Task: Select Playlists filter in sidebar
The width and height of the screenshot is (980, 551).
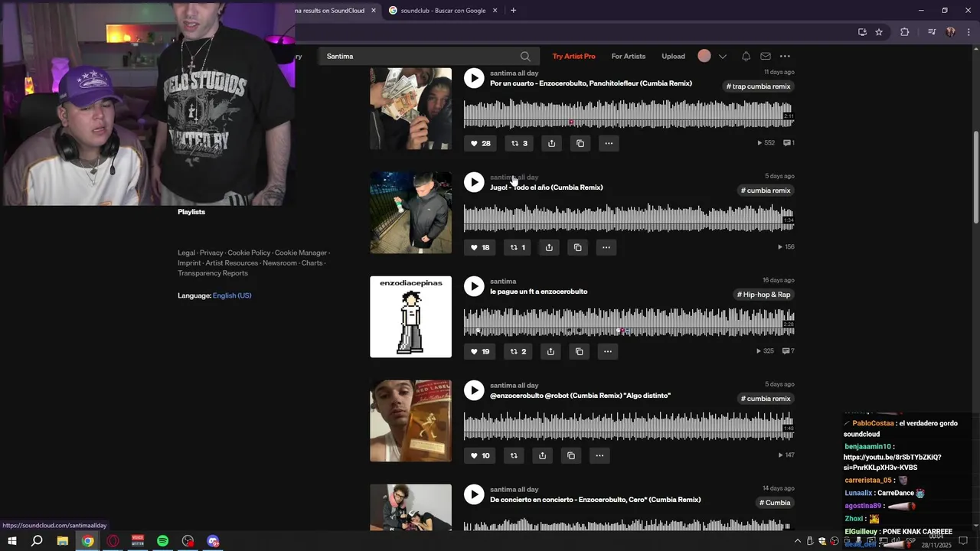Action: click(x=191, y=212)
